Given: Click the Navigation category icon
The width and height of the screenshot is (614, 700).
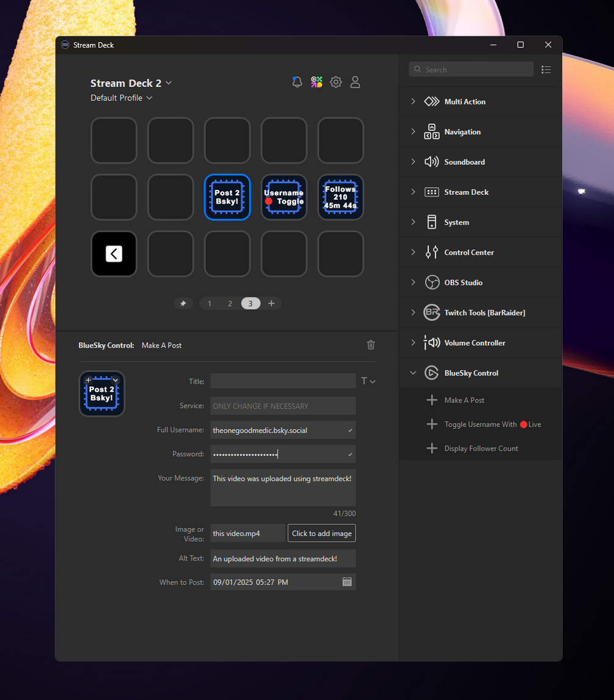Looking at the screenshot, I should pyautogui.click(x=432, y=132).
